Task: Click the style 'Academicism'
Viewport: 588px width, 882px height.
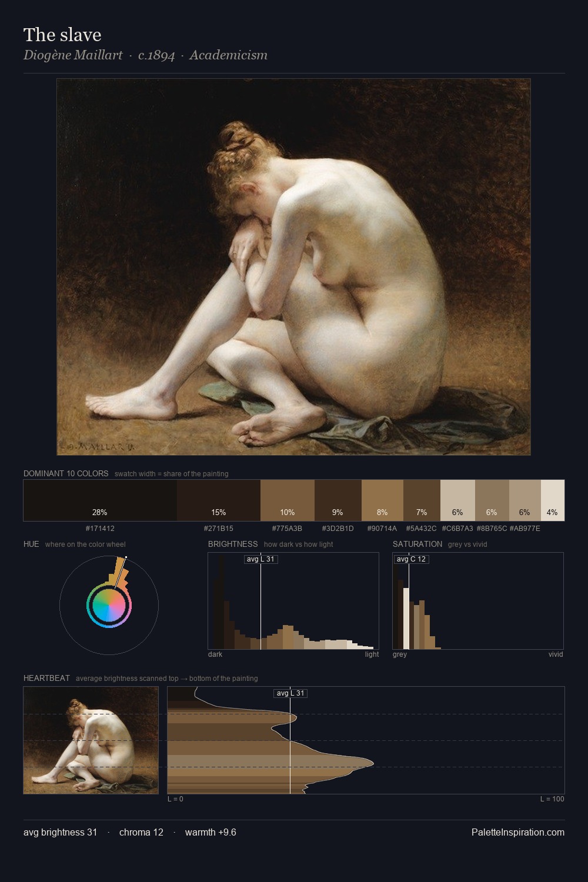Action: (228, 55)
